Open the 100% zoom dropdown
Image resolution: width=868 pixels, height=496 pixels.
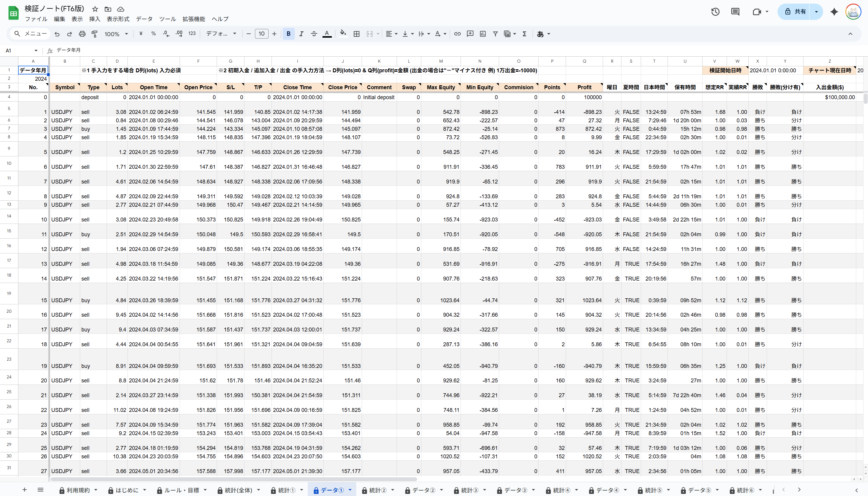116,34
